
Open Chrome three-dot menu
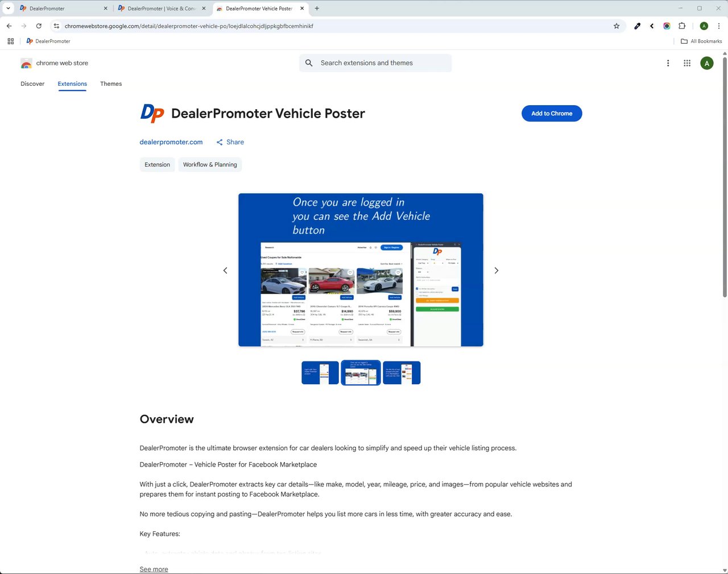pos(719,26)
